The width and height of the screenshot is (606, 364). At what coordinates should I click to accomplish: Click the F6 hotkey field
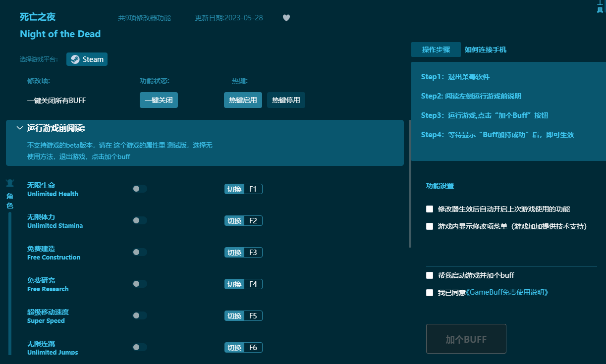click(253, 348)
